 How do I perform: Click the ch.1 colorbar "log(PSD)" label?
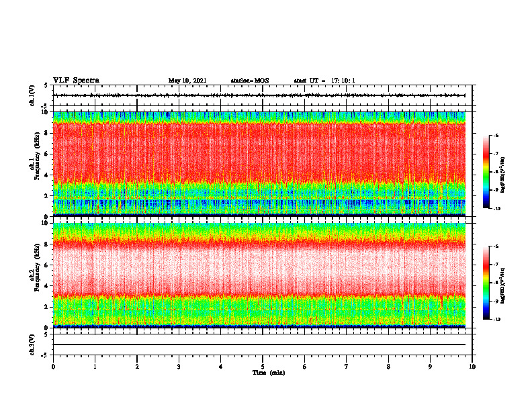pyautogui.click(x=503, y=175)
